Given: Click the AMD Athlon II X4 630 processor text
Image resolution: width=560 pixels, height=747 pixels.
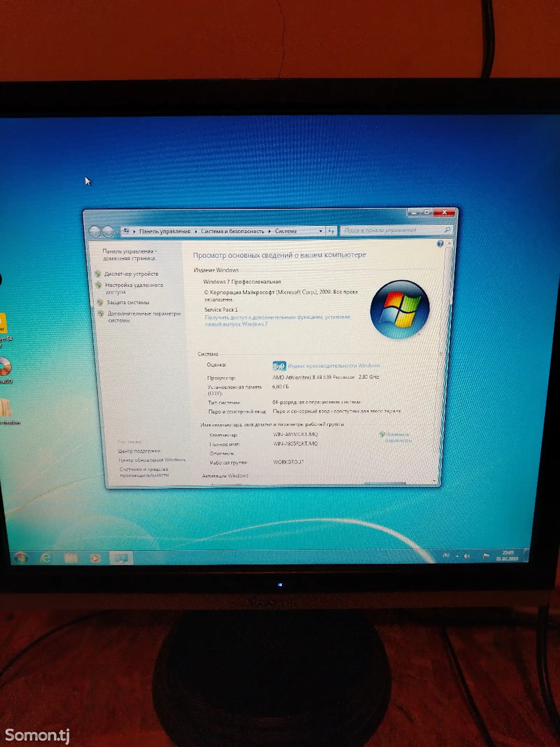Looking at the screenshot, I should coord(325,377).
